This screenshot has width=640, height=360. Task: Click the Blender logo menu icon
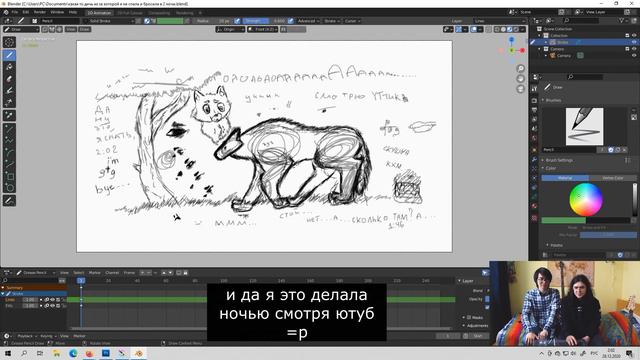point(6,12)
